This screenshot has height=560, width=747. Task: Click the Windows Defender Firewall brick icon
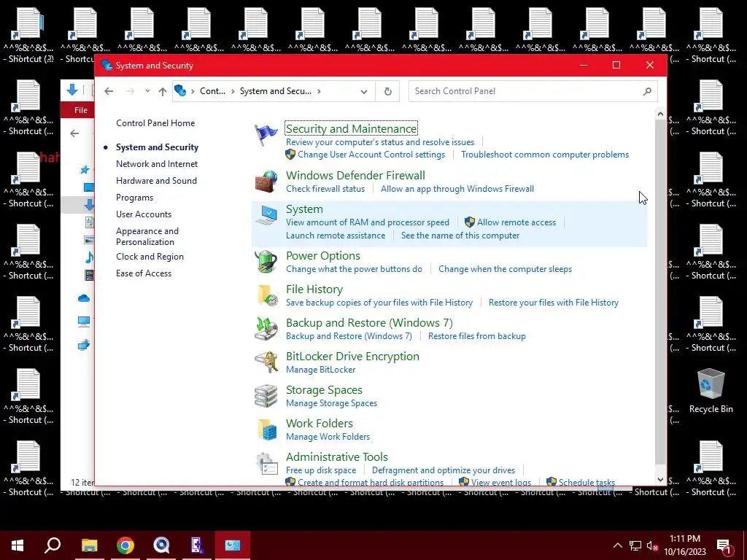[266, 182]
